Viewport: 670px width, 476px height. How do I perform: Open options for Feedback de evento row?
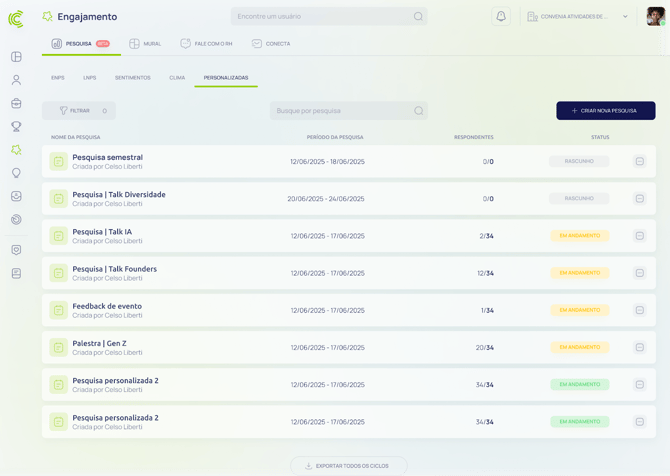coord(640,310)
